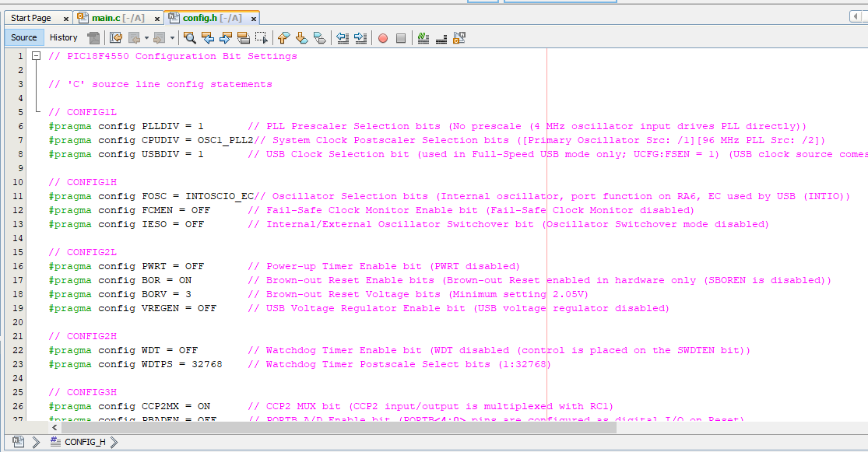Click the Comment lines icon
The width and height of the screenshot is (868, 452).
441,37
